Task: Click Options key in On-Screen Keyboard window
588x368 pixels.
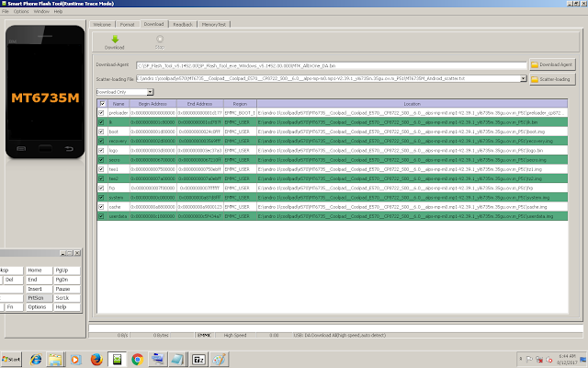Action: (39, 307)
